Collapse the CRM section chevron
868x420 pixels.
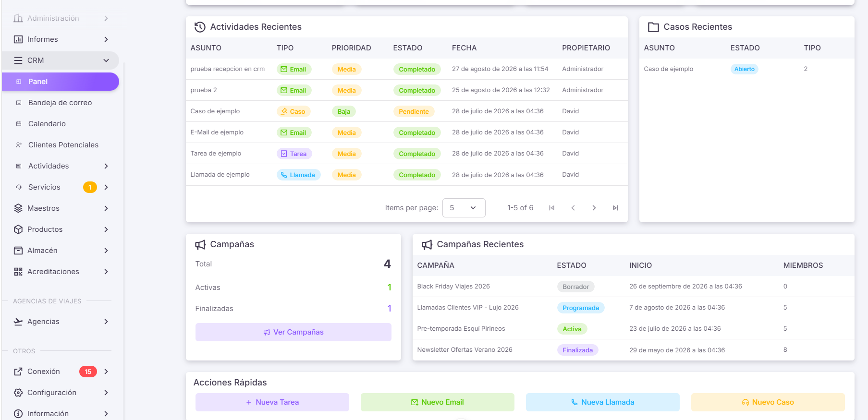[106, 60]
